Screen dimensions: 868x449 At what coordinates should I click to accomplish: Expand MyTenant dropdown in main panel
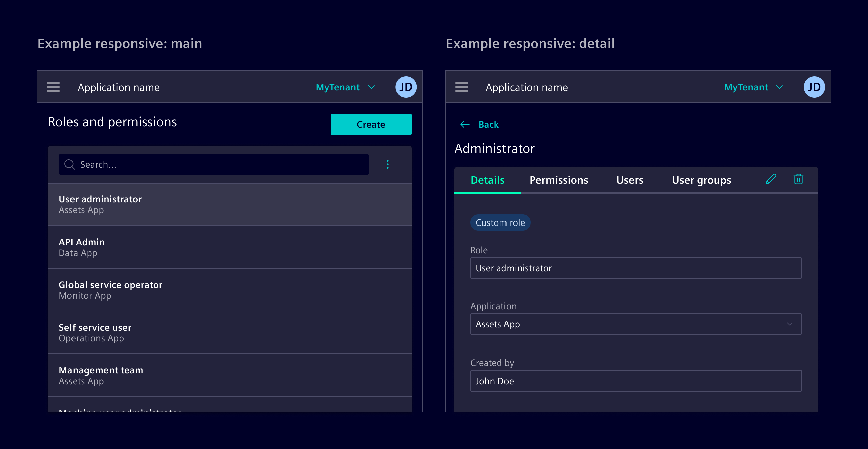pyautogui.click(x=345, y=87)
